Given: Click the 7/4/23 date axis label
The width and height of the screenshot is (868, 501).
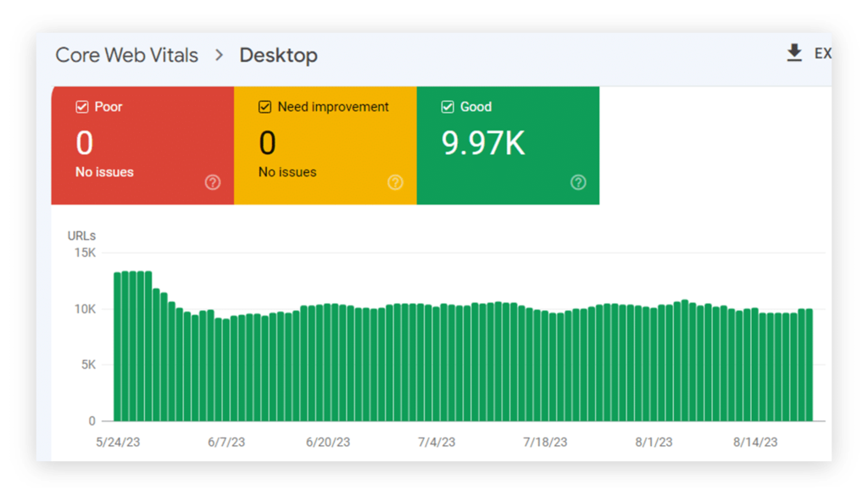Looking at the screenshot, I should pyautogui.click(x=436, y=443).
